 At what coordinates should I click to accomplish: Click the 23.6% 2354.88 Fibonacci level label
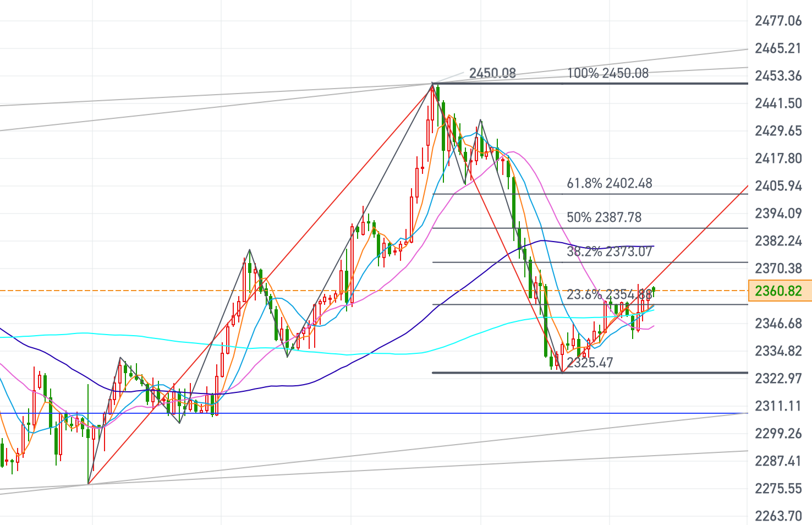610,294
